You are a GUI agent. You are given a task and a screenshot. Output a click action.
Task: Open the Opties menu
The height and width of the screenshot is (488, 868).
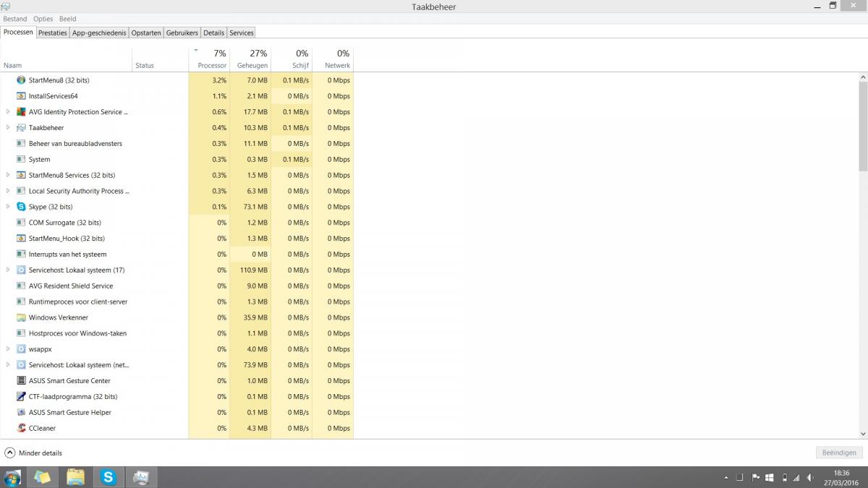pyautogui.click(x=43, y=19)
